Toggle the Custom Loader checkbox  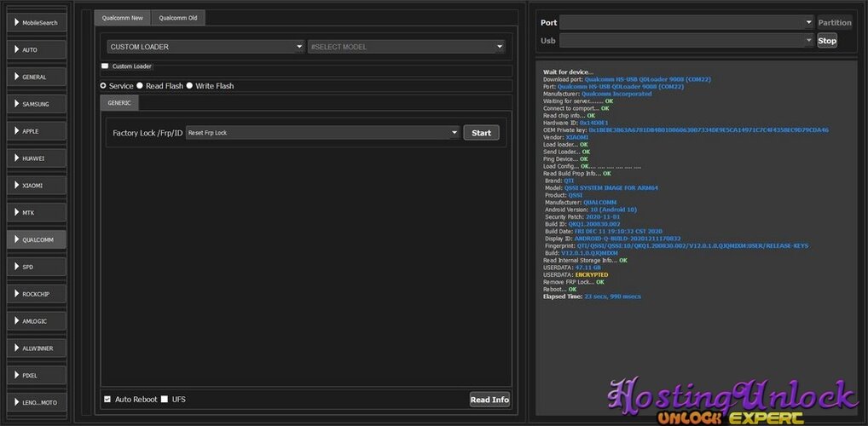[105, 66]
